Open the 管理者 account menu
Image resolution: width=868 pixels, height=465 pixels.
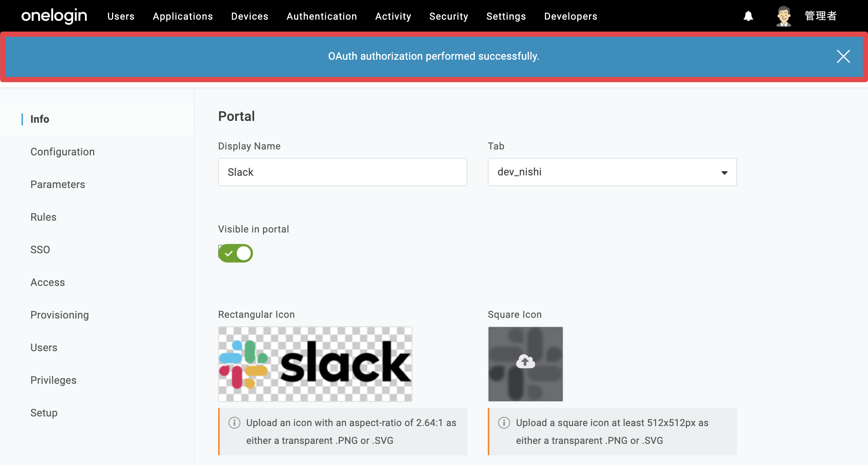coord(821,16)
